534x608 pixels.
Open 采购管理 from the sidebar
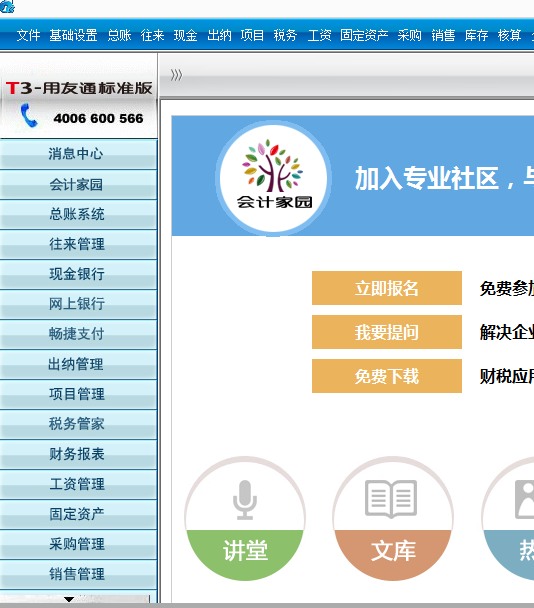click(x=78, y=544)
